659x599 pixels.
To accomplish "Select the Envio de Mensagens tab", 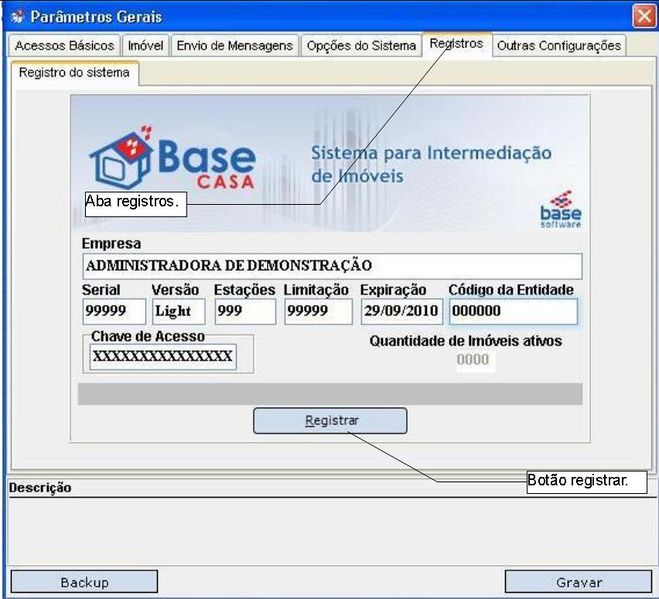I will (x=235, y=46).
